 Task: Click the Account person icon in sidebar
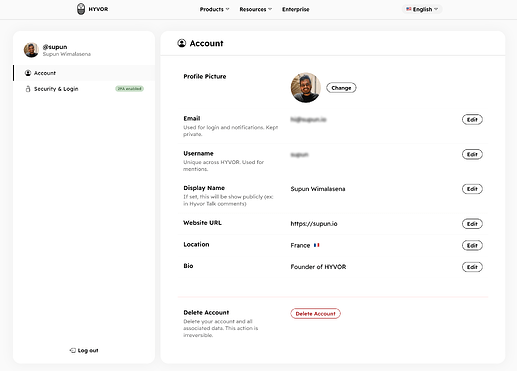pos(28,73)
